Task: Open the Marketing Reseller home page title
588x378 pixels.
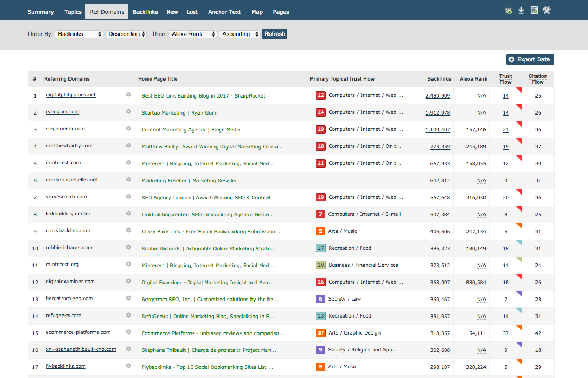Action: 189,181
